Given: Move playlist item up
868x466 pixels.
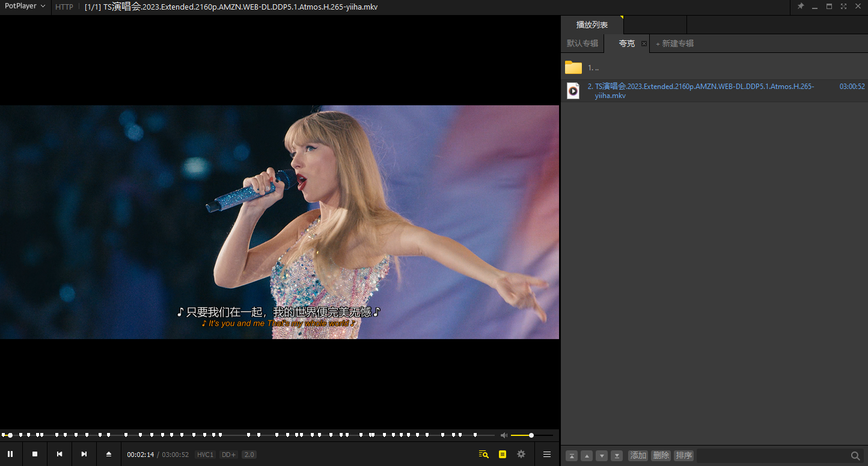Looking at the screenshot, I should [587, 456].
